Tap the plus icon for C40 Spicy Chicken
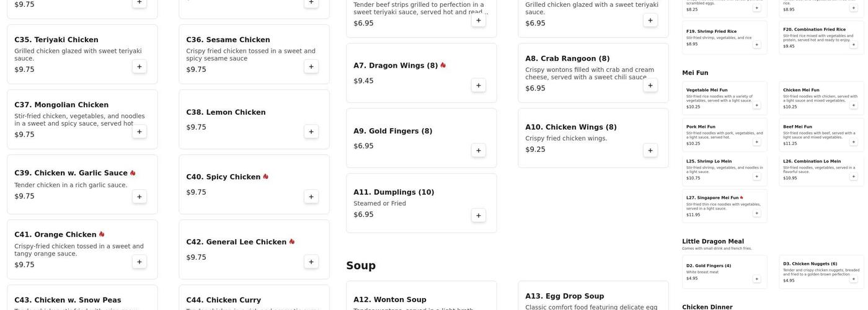 coord(311,197)
